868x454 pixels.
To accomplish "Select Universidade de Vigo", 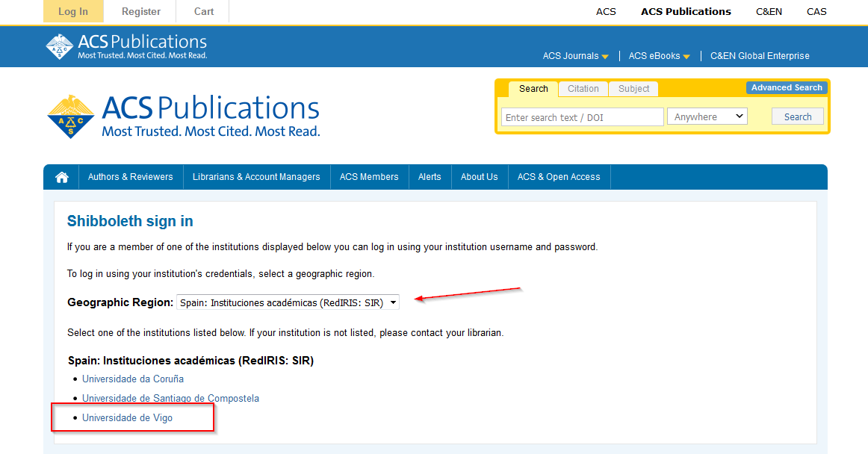I will tap(127, 418).
